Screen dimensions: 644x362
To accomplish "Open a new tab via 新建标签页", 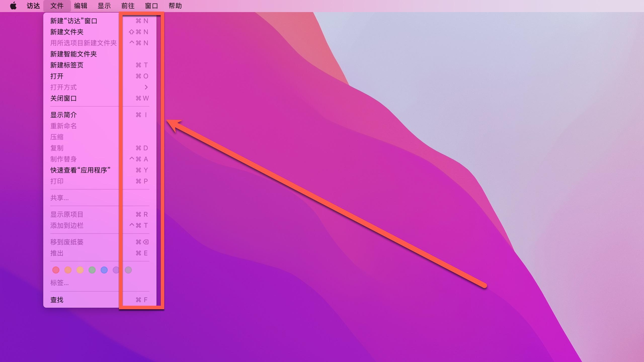I will click(x=67, y=65).
